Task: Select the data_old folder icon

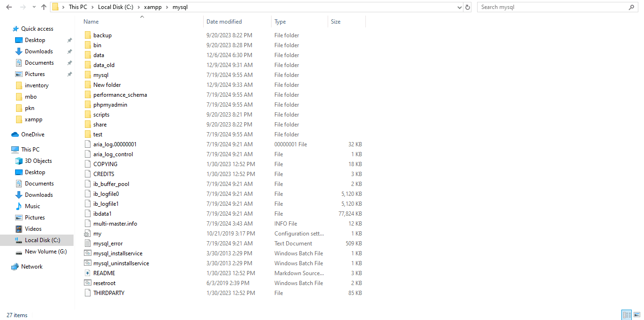Action: click(x=88, y=65)
